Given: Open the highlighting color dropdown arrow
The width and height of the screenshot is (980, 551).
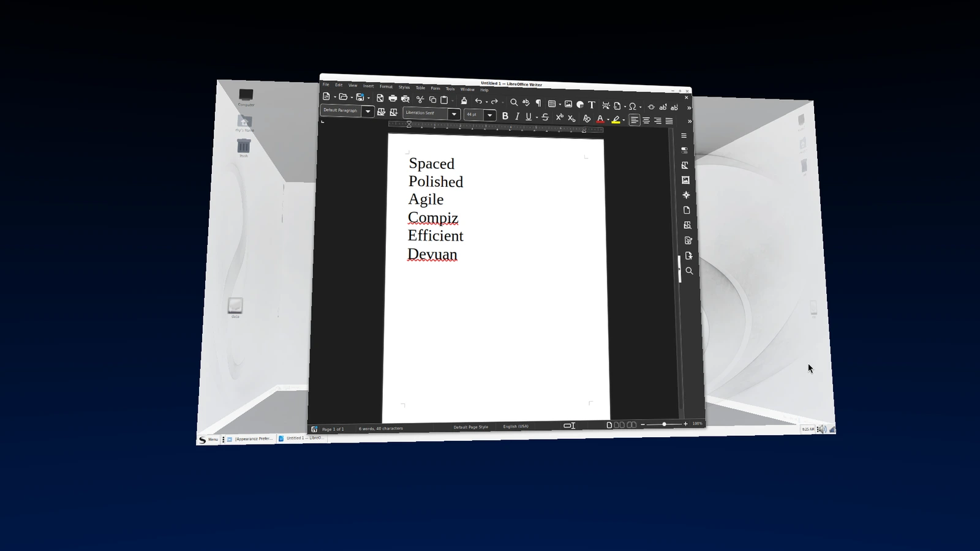Looking at the screenshot, I should 624,120.
